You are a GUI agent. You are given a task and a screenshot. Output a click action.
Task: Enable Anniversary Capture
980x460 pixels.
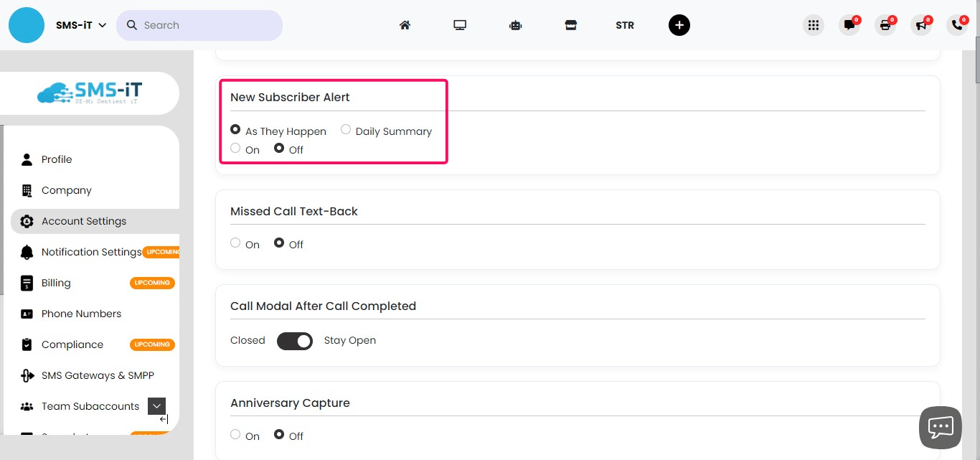(x=235, y=434)
